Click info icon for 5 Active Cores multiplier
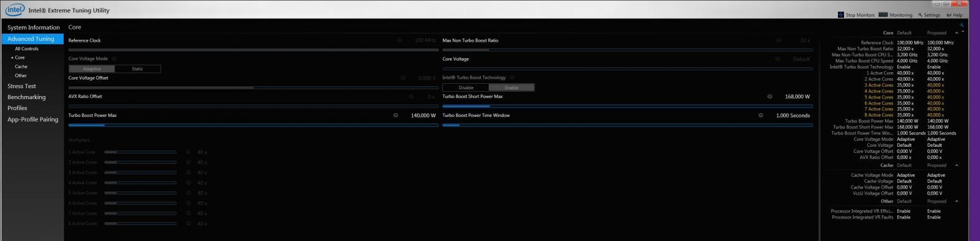This screenshot has width=980, height=241. [x=188, y=193]
